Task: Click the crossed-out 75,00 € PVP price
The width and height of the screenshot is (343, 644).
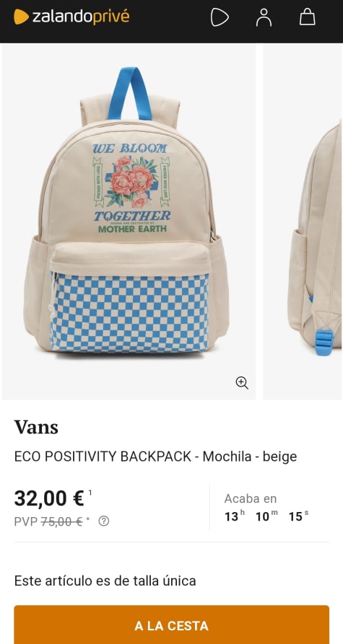Action: (x=61, y=521)
